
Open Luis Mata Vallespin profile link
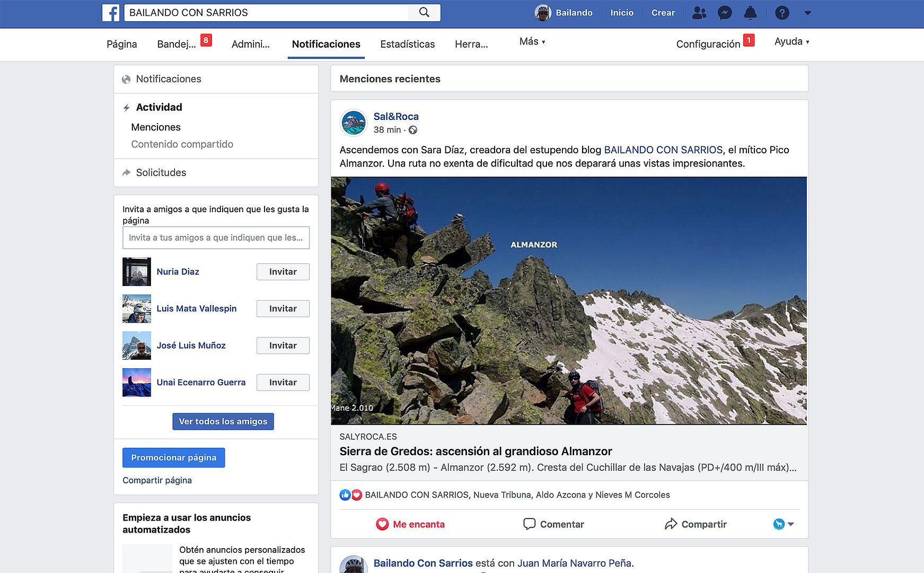tap(197, 309)
